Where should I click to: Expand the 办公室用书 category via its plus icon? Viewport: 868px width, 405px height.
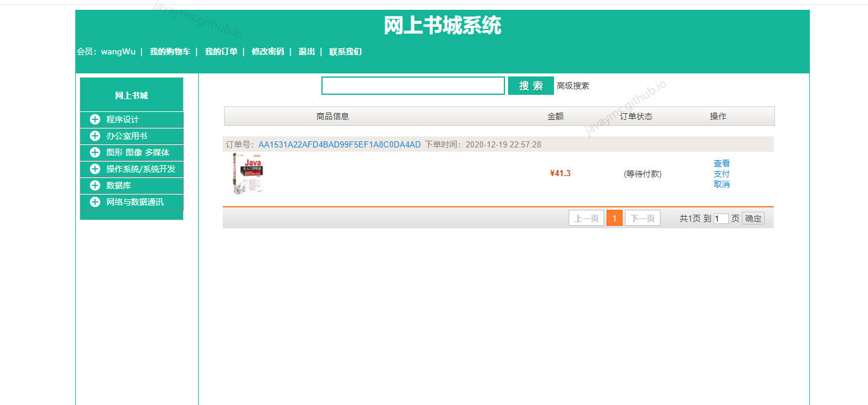tap(95, 136)
